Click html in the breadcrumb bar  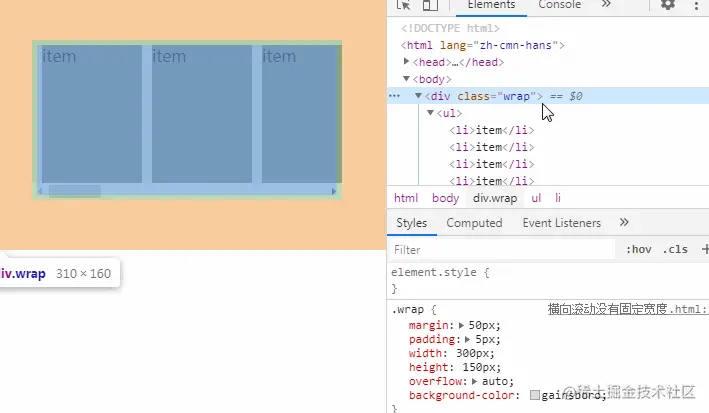[406, 198]
